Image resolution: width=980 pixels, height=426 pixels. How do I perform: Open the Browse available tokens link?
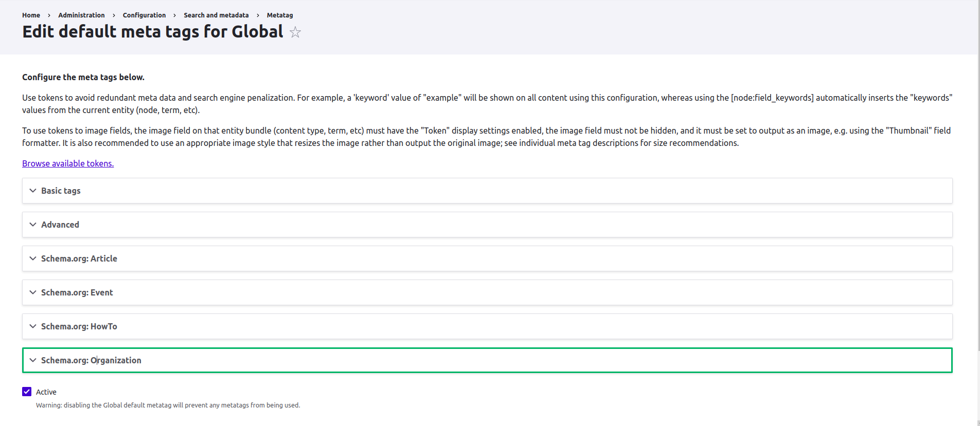[x=68, y=163]
